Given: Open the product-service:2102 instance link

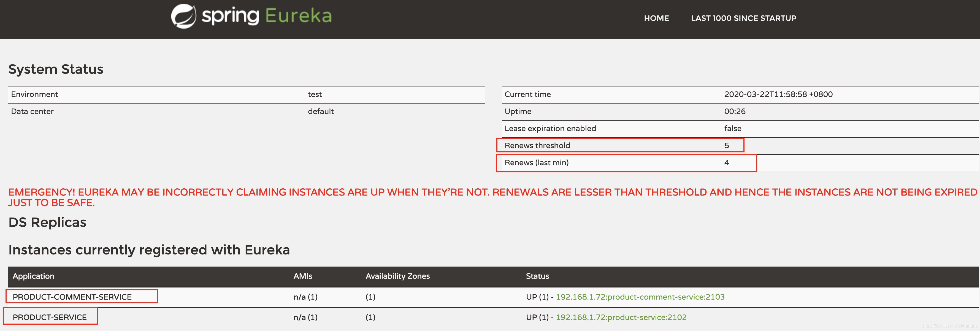Looking at the screenshot, I should (x=621, y=317).
